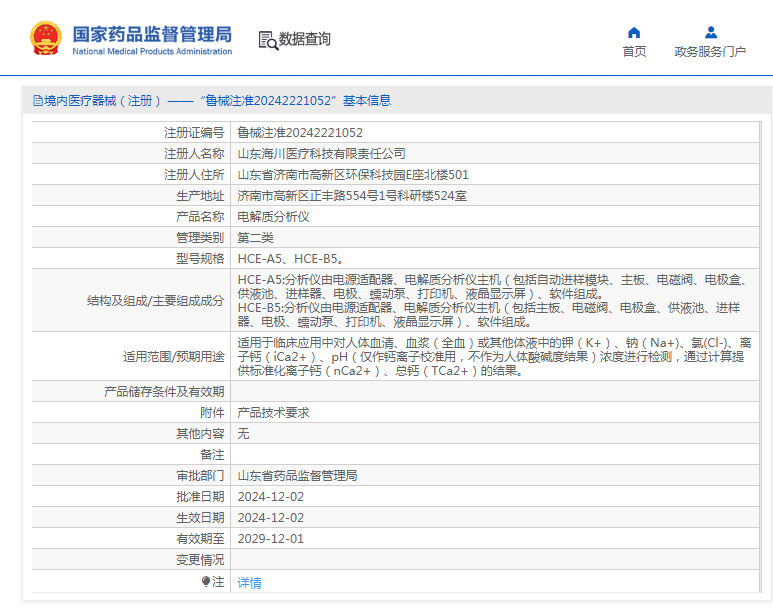Select registrant address ending 环保科技园E座北楼501

[x=353, y=175]
